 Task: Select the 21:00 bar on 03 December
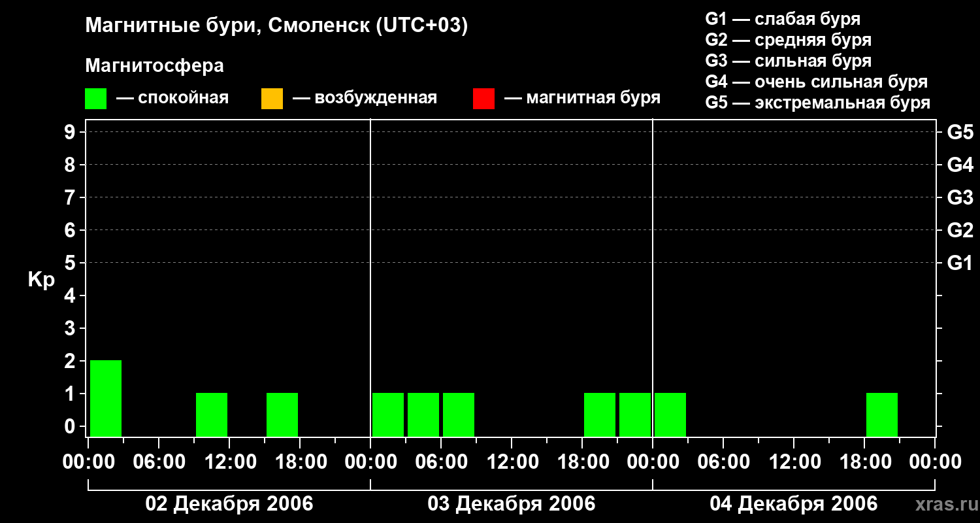[635, 414]
